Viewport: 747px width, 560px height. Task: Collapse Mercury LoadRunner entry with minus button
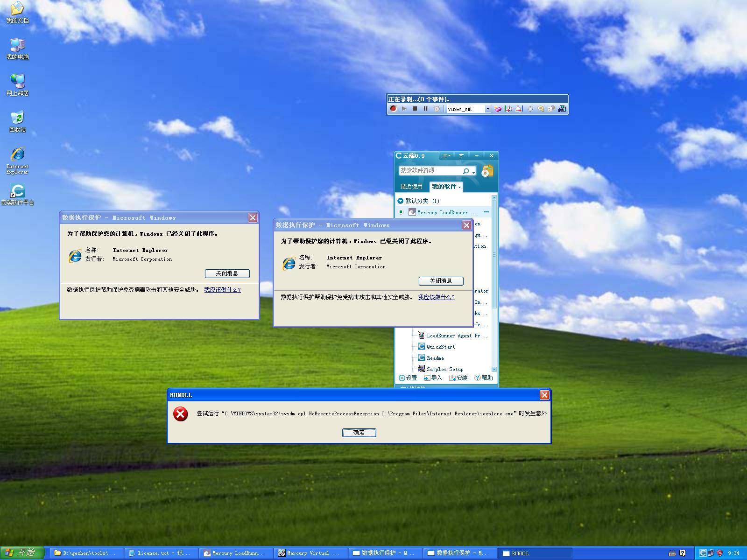tap(486, 212)
